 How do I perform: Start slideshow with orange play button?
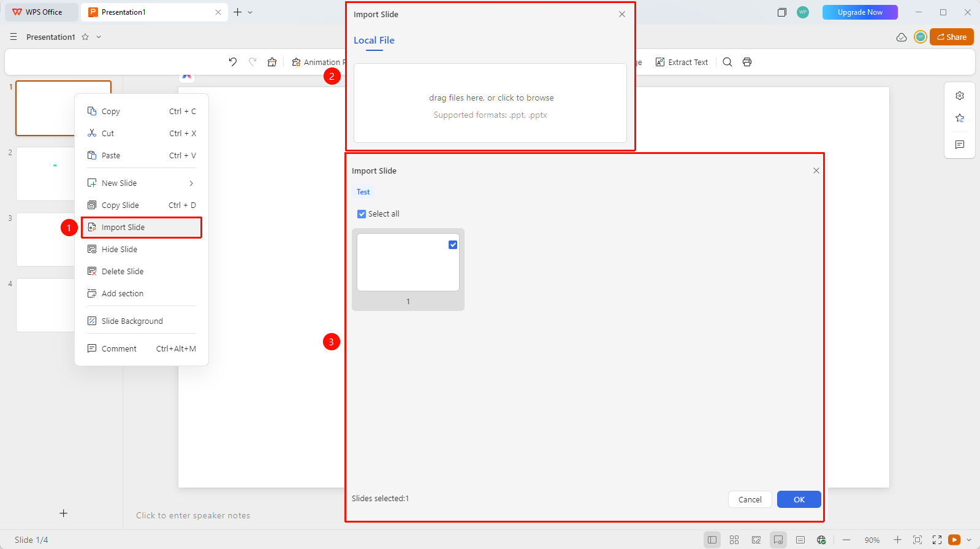click(954, 540)
